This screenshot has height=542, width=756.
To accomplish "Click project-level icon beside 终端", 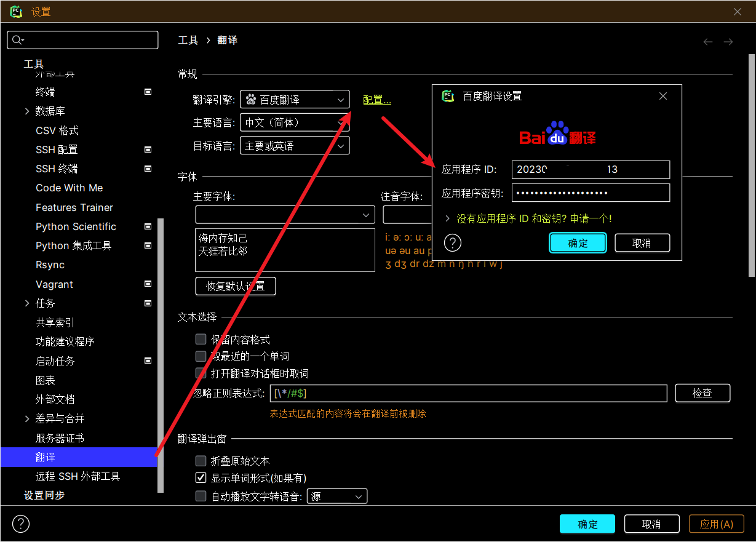I will click(148, 92).
